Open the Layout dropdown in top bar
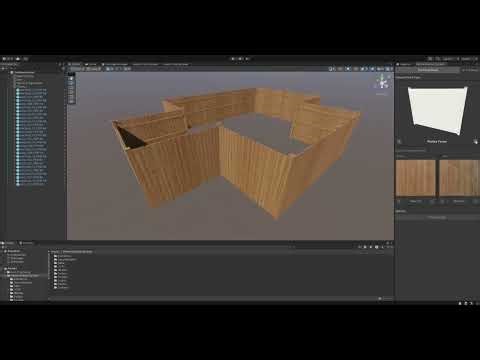This screenshot has width=480, height=360. 468,59
